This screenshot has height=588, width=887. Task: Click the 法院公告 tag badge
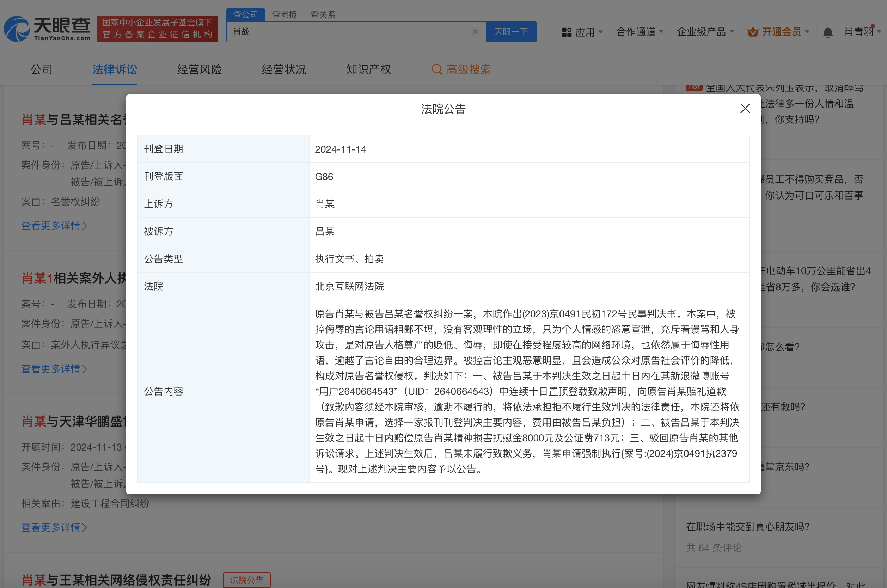[246, 580]
